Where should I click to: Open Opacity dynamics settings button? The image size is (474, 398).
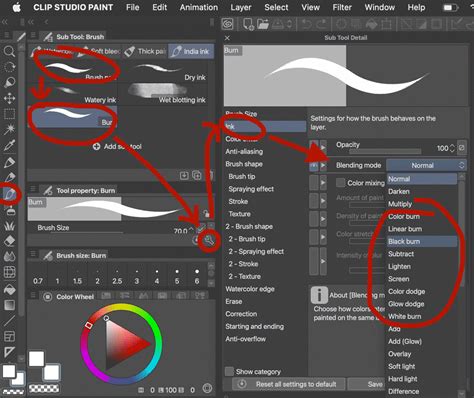462,148
